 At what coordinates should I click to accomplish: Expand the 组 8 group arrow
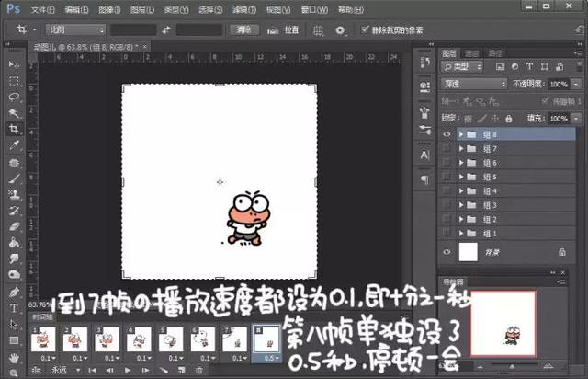pyautogui.click(x=461, y=134)
